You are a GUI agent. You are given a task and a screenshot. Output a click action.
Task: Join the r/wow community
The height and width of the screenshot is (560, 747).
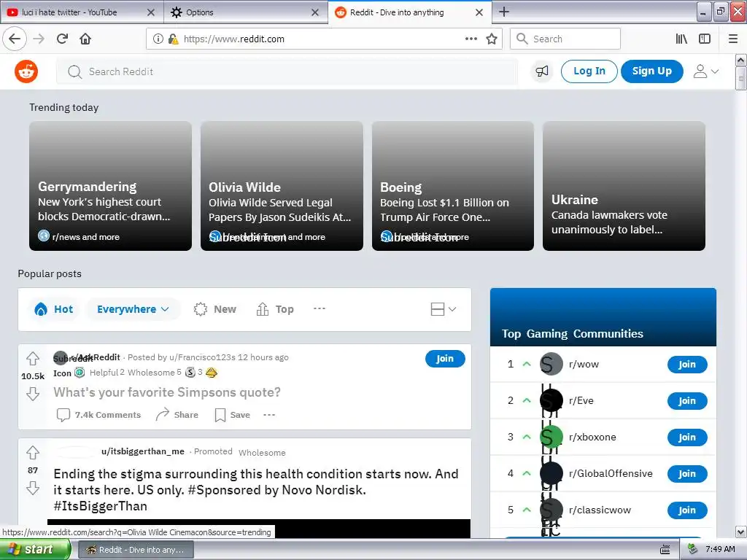click(687, 365)
